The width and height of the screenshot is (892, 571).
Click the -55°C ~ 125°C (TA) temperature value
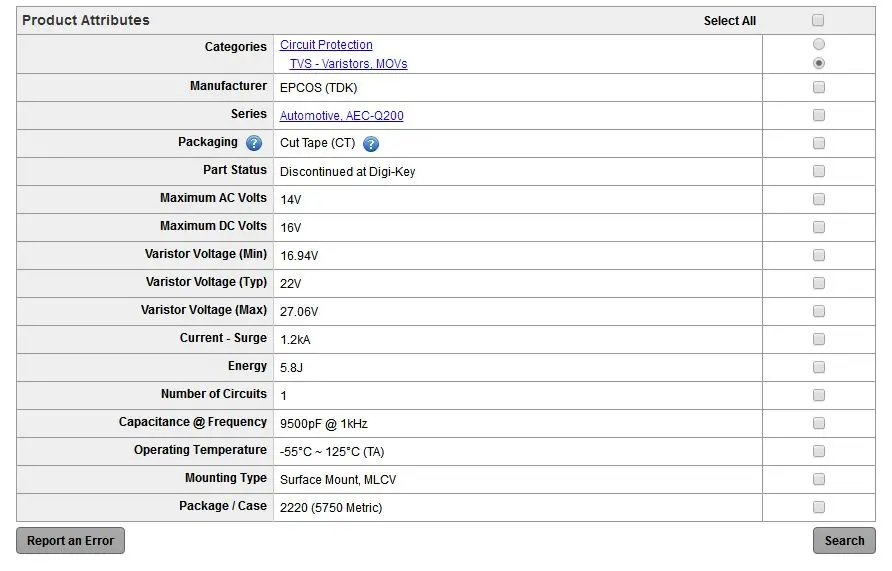pos(332,452)
